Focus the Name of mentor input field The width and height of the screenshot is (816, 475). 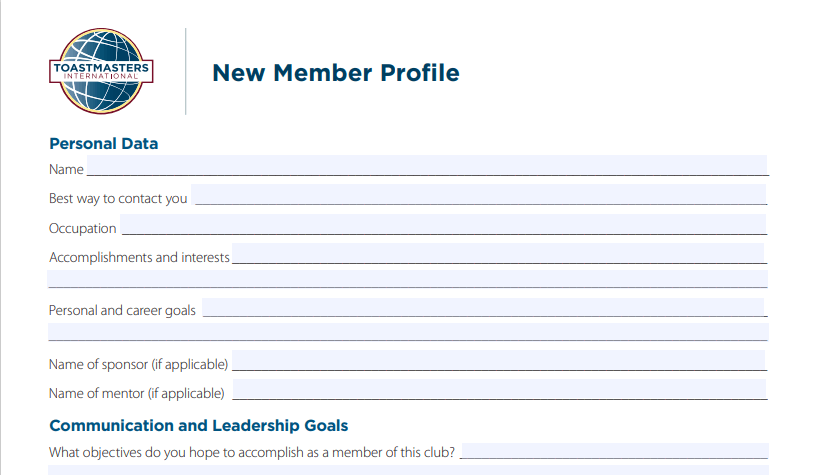click(x=498, y=390)
